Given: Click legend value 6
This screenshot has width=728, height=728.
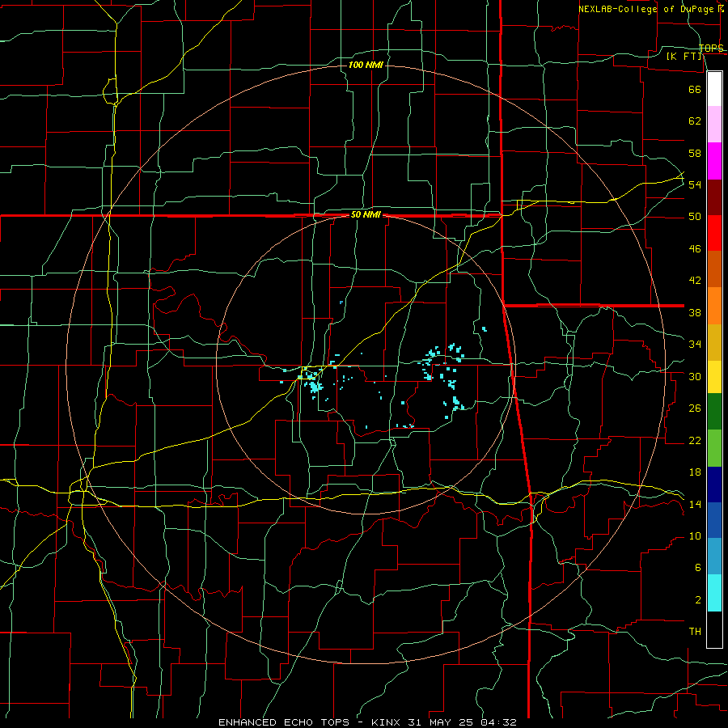Looking at the screenshot, I should [697, 568].
